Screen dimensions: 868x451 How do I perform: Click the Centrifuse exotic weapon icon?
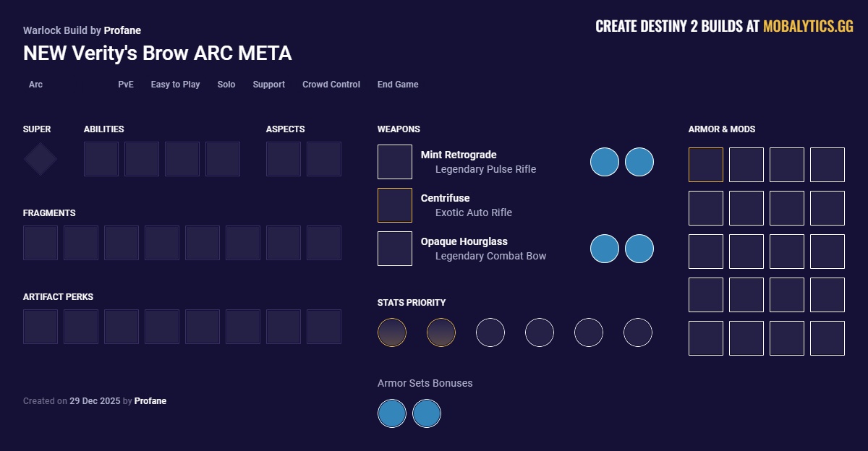[x=395, y=205]
